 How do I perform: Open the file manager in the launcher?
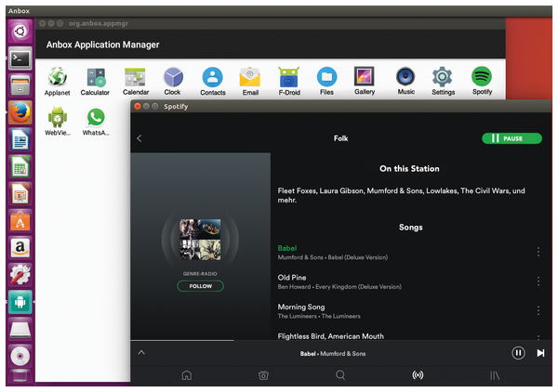[20, 85]
